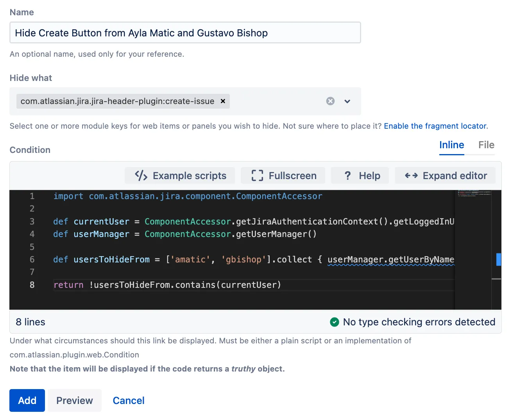Screen dimensions: 512x420
Task: Cancel the form
Action: tap(129, 400)
